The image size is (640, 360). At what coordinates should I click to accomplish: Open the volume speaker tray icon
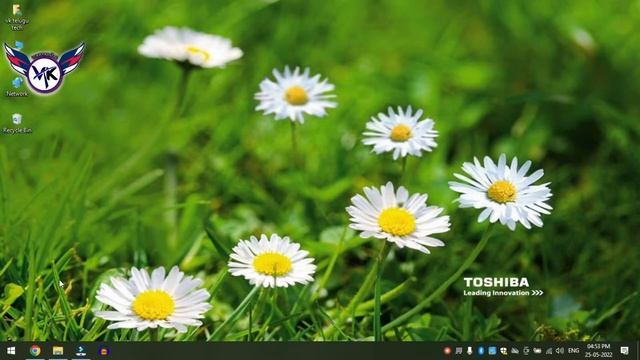[560, 351]
